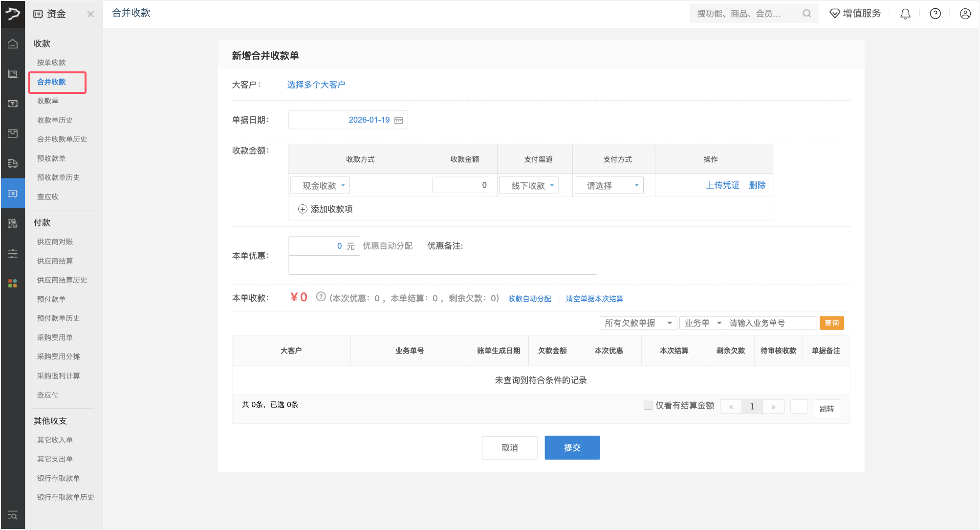The width and height of the screenshot is (980, 530).
Task: Click the 上传凭证 link in the table
Action: click(722, 185)
